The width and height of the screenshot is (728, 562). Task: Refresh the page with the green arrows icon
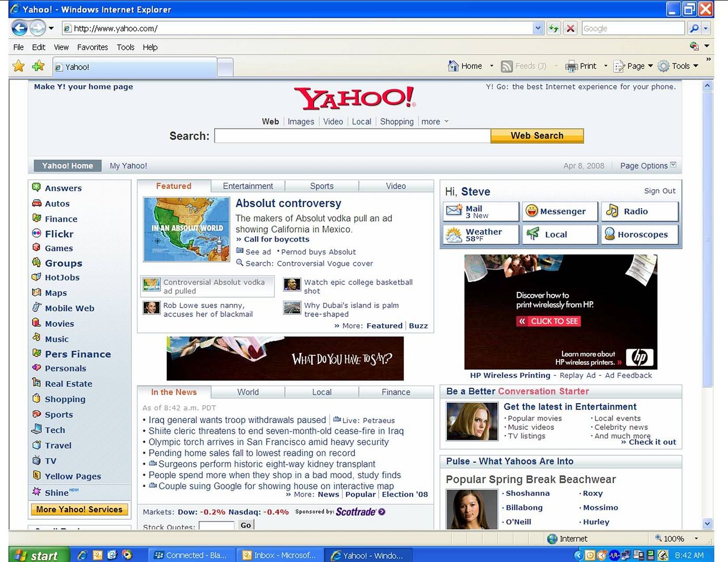click(x=554, y=29)
